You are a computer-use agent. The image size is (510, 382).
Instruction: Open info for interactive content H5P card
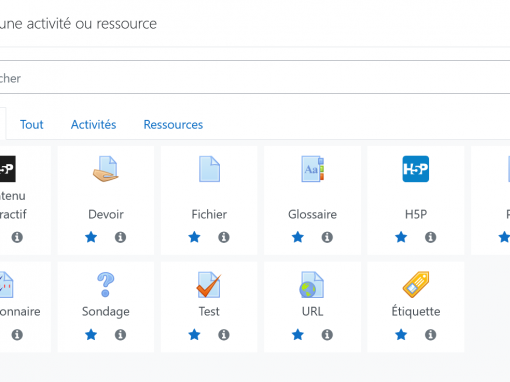coord(17,237)
